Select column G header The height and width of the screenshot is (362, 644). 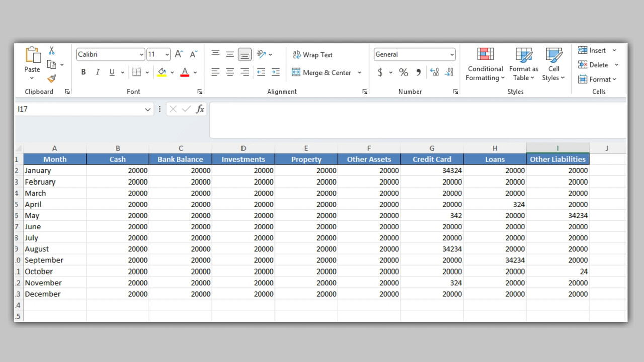coord(432,148)
